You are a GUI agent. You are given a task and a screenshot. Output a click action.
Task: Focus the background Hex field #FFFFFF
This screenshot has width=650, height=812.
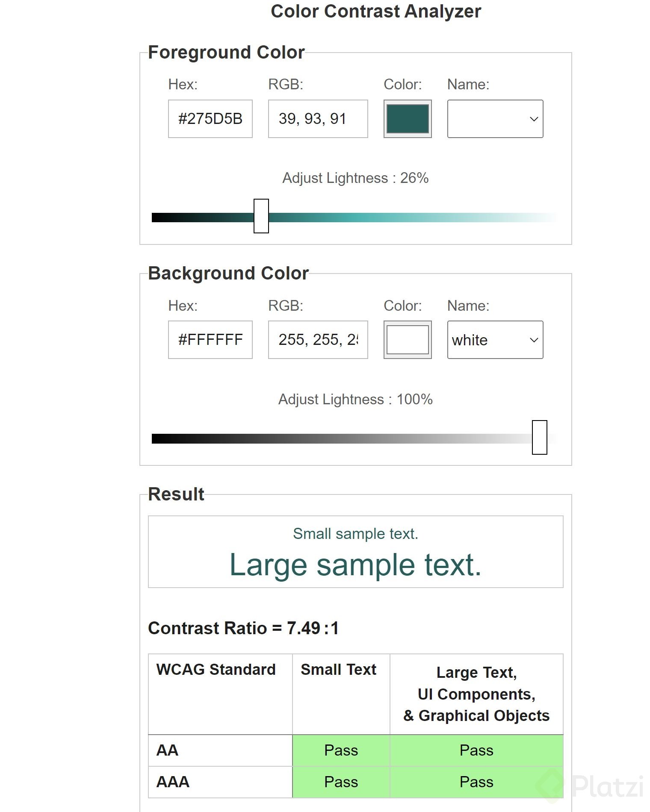210,340
